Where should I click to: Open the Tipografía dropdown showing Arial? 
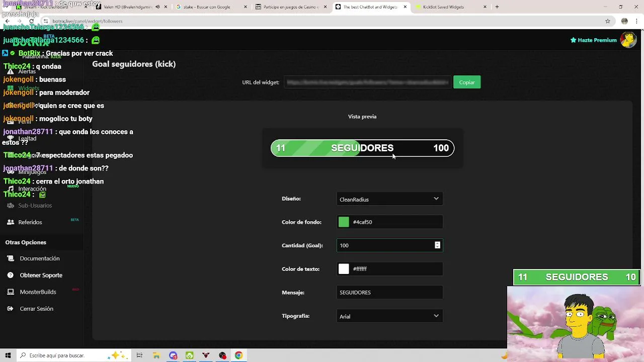[390, 316]
